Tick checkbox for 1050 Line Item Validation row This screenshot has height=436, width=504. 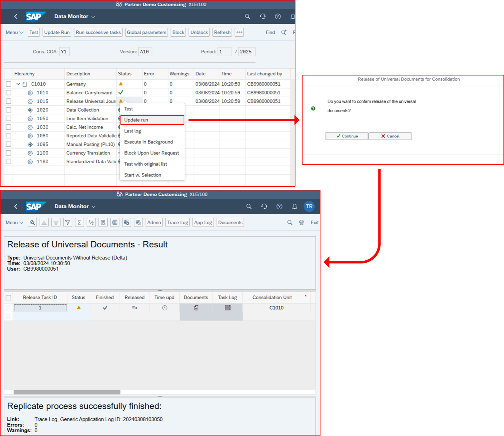click(9, 118)
